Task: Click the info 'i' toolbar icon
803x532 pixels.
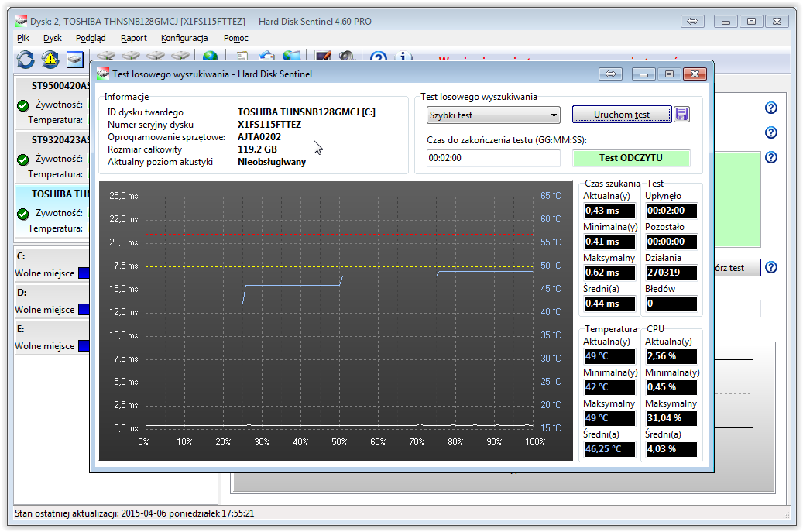Action: tap(403, 57)
